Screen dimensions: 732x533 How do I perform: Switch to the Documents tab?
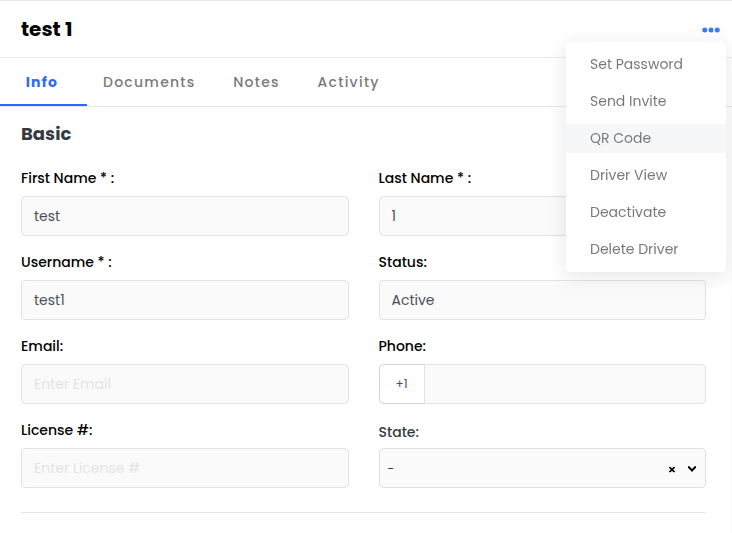pyautogui.click(x=149, y=82)
